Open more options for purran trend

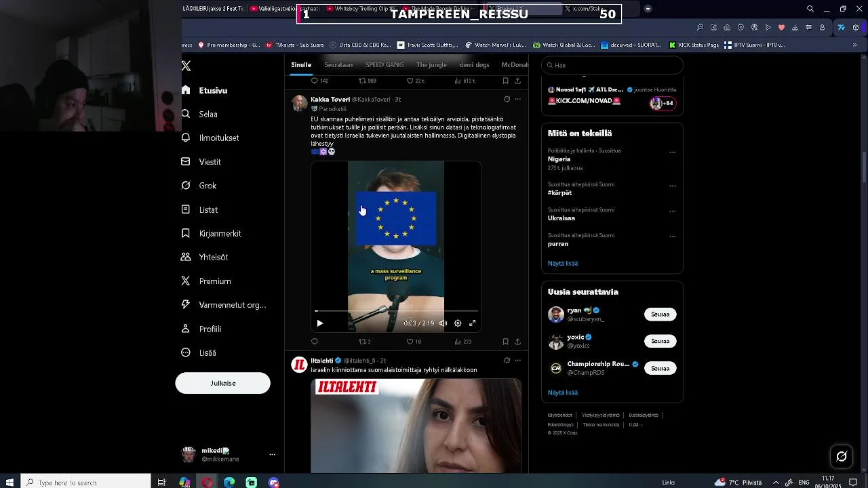tap(673, 237)
